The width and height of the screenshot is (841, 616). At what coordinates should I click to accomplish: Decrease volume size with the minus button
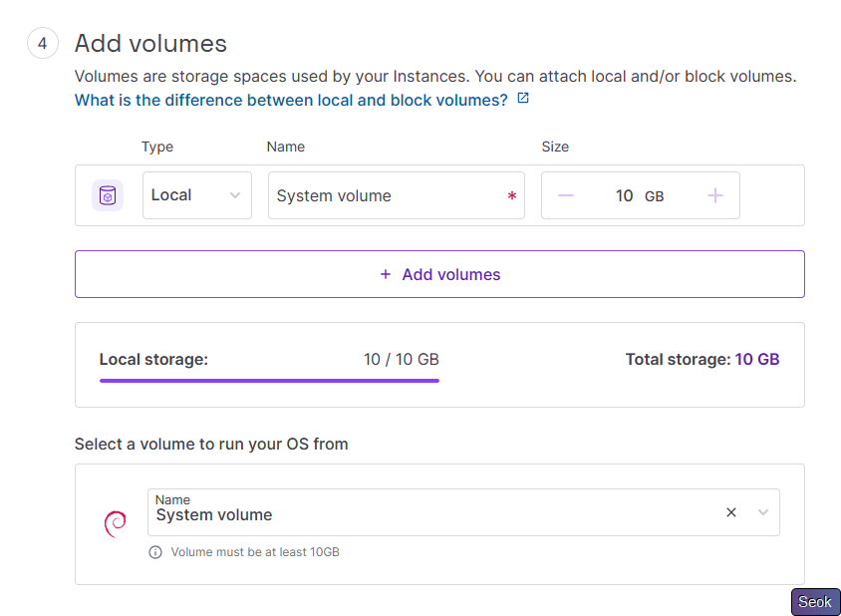[x=566, y=195]
